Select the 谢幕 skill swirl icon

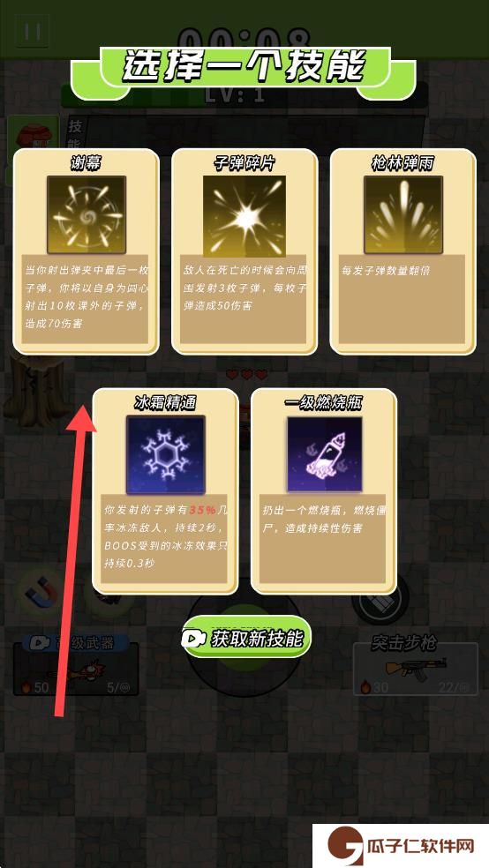(x=87, y=214)
